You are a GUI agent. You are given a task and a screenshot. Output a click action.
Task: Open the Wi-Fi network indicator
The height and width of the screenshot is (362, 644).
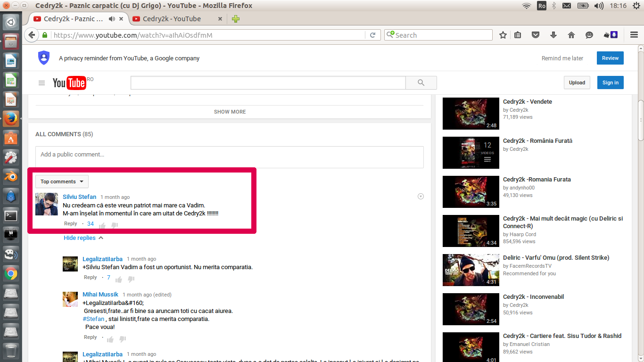click(x=527, y=6)
